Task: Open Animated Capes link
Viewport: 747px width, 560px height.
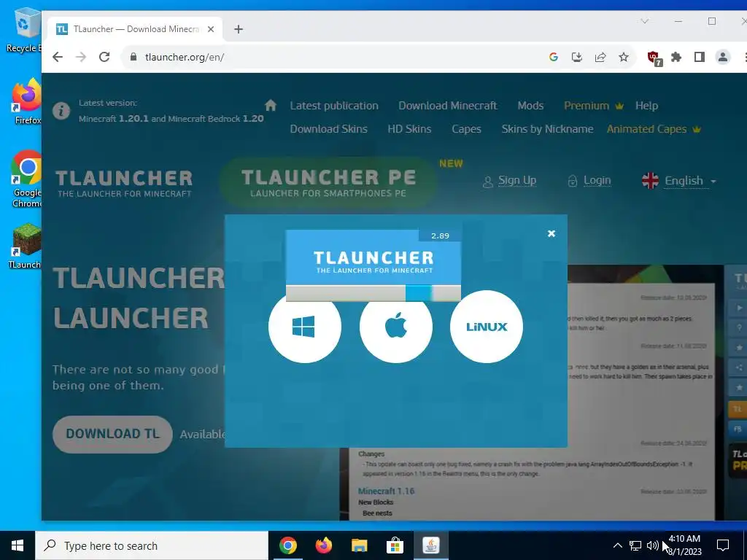Action: click(654, 129)
